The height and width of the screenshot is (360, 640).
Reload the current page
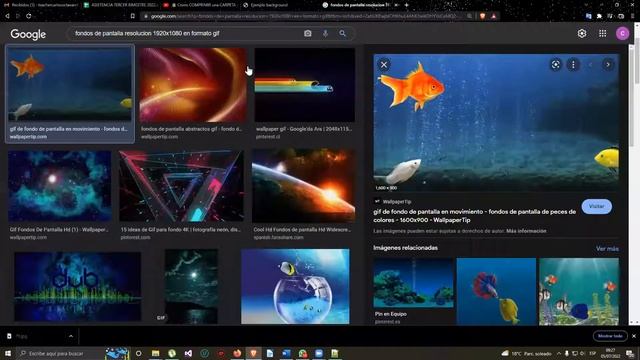29,16
